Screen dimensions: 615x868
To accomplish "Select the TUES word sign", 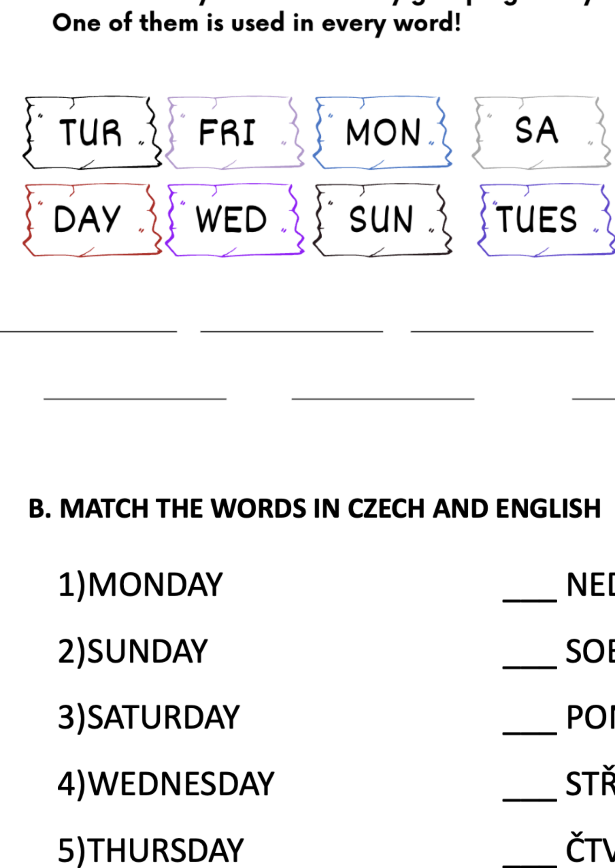I will click(x=546, y=220).
